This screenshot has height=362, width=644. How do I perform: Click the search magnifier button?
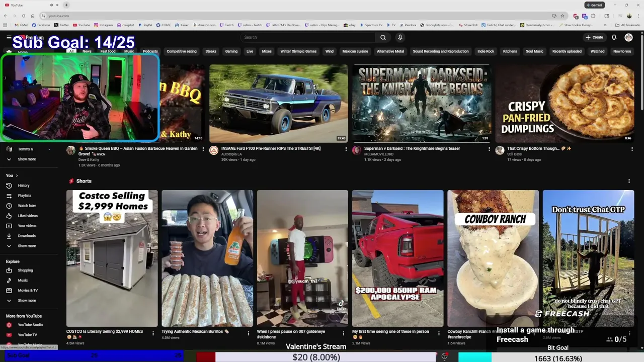coord(383,37)
